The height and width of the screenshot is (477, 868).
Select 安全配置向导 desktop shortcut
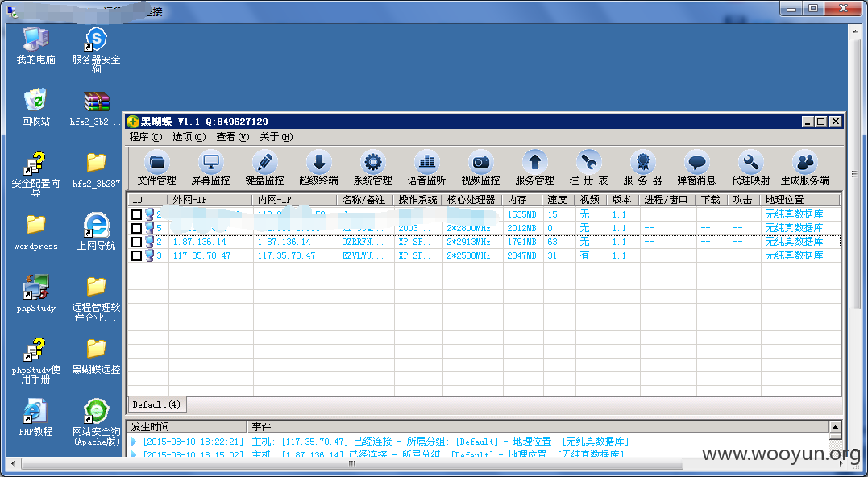point(36,174)
